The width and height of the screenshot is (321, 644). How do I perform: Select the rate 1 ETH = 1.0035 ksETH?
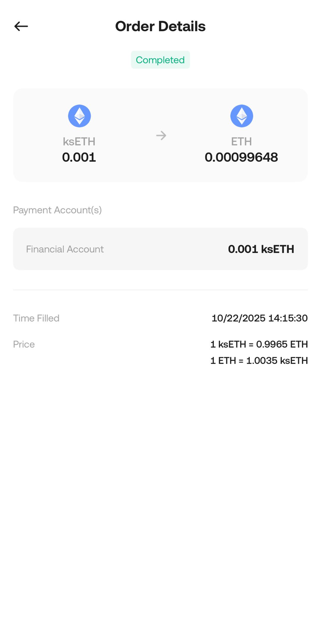pyautogui.click(x=259, y=361)
